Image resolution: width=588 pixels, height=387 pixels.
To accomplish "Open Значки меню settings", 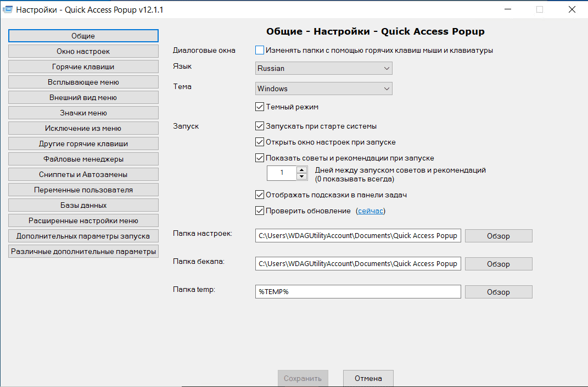I will [83, 113].
